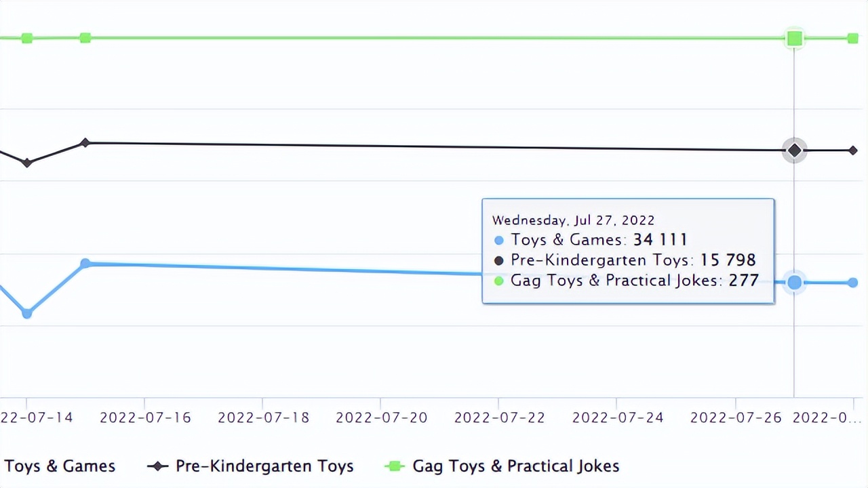This screenshot has height=488, width=868.
Task: Select the green square data point on July 15
Action: pyautogui.click(x=85, y=38)
